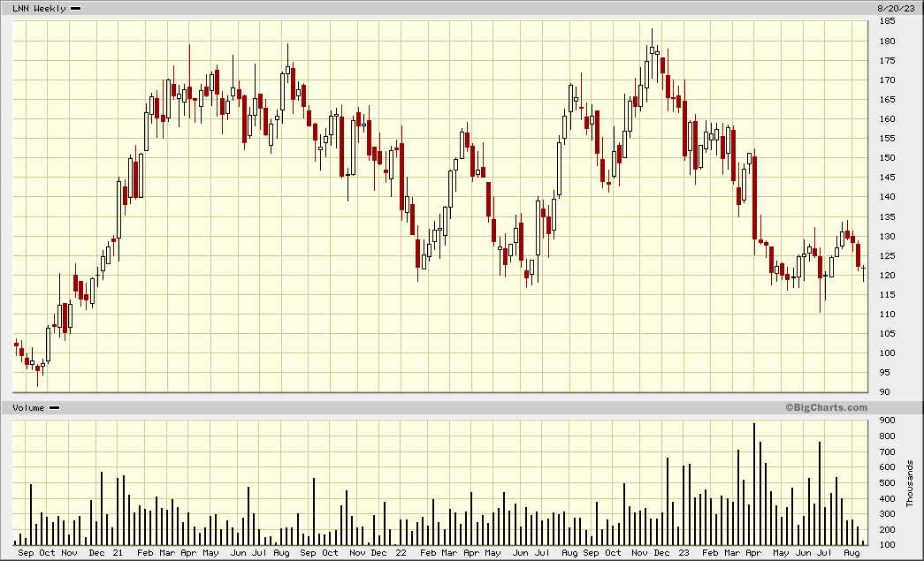The image size is (924, 561).
Task: Click the tallest volume bar in the chart
Action: coord(754,486)
